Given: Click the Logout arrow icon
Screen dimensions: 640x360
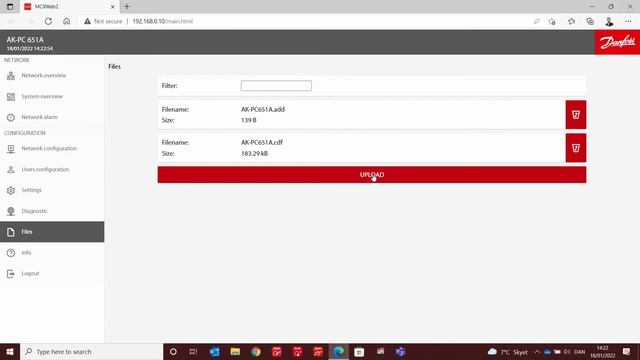Looking at the screenshot, I should tap(11, 273).
